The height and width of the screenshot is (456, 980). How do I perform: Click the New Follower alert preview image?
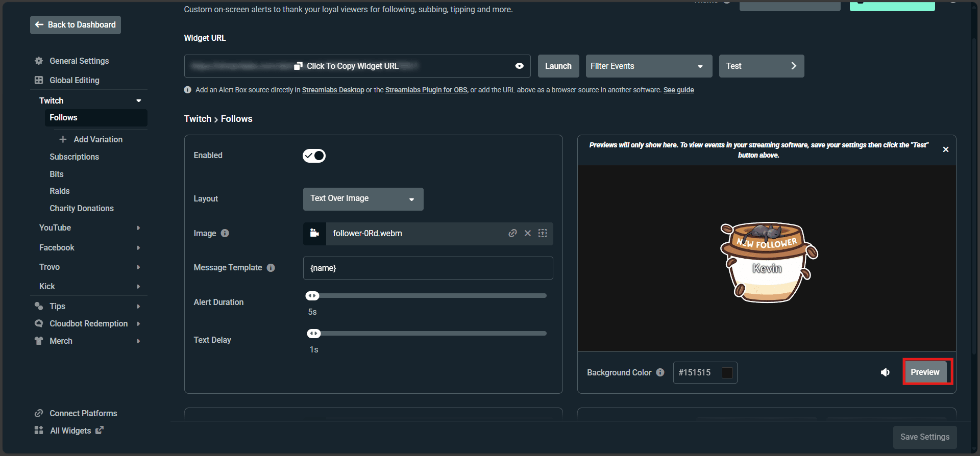point(768,262)
